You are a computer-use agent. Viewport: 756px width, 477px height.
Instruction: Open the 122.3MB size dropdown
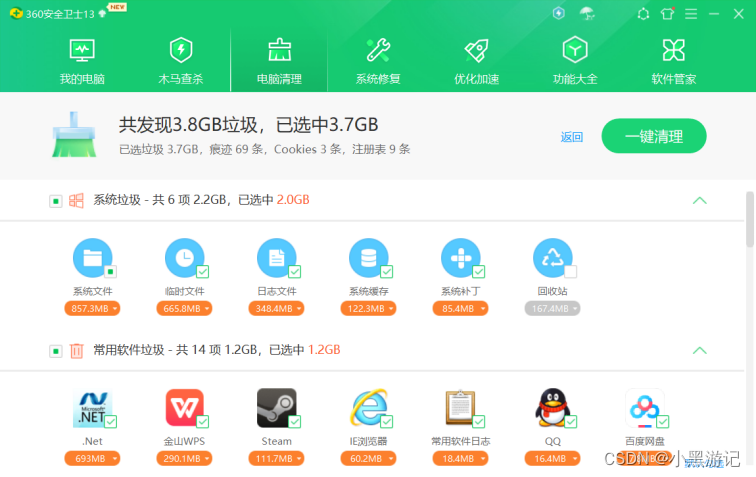pos(368,309)
